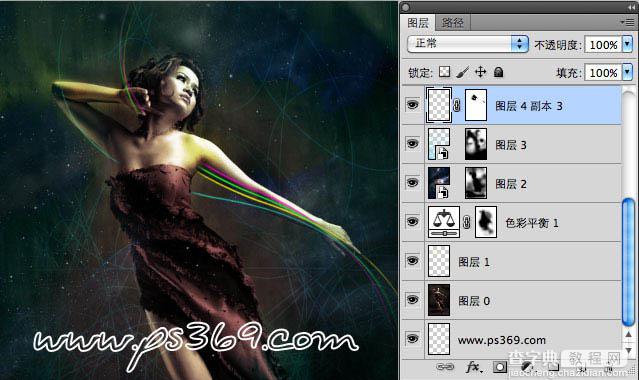Hide the 色彩平衡 1 adjustment layer

412,222
